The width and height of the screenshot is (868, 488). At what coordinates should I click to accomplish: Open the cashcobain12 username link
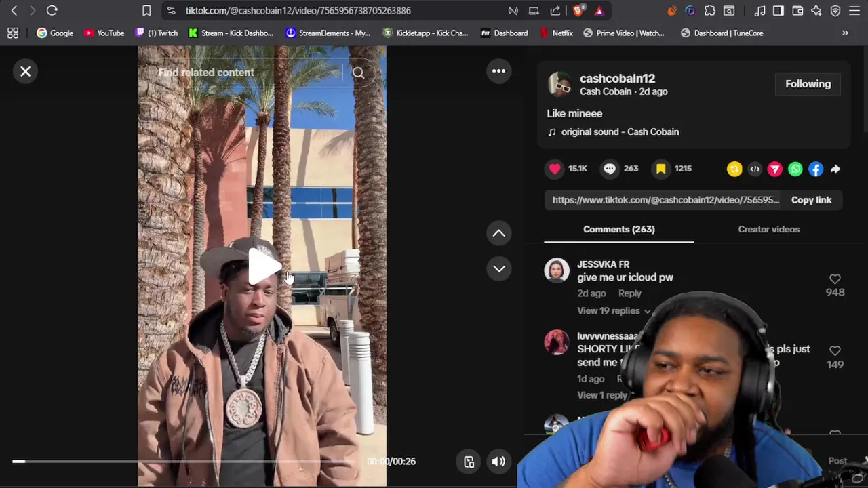(617, 79)
